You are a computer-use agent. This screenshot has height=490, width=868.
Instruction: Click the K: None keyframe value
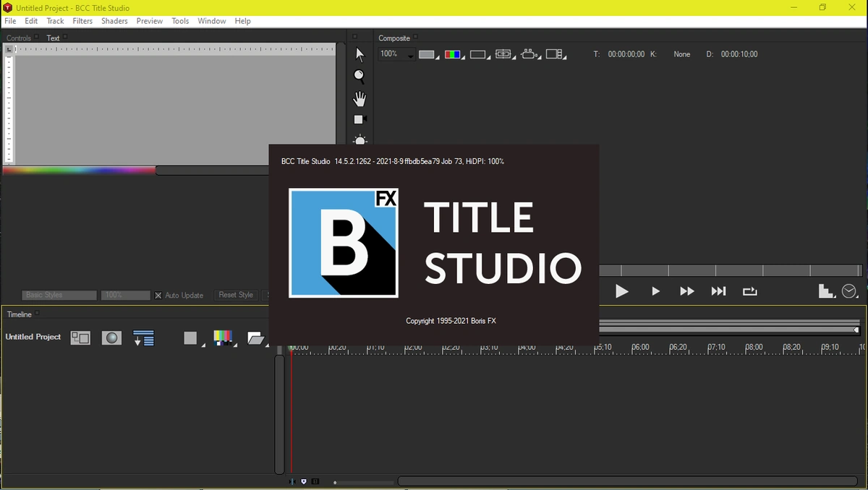coord(681,54)
